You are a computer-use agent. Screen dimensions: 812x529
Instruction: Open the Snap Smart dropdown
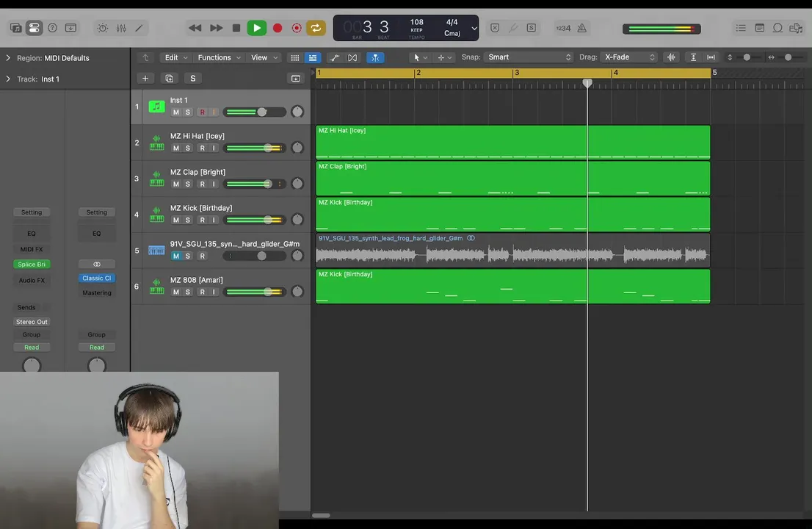pos(528,57)
